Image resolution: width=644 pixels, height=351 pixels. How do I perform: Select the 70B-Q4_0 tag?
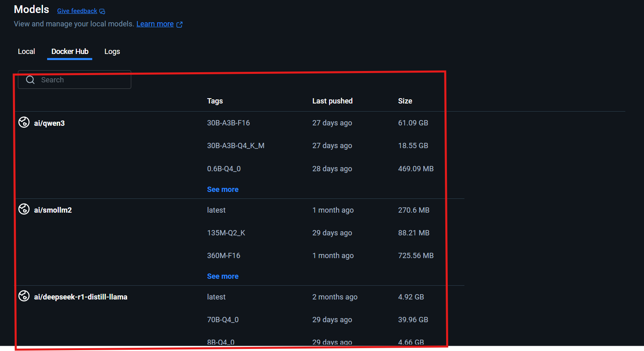tap(223, 320)
